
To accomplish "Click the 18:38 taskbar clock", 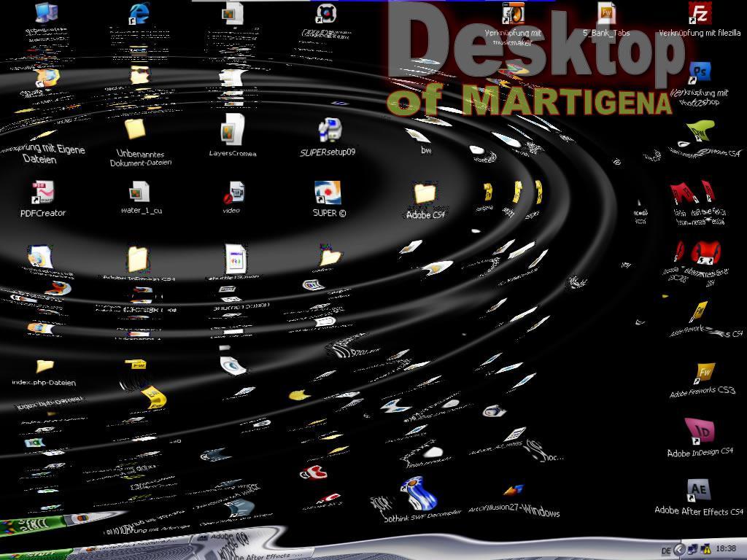I will (x=726, y=548).
